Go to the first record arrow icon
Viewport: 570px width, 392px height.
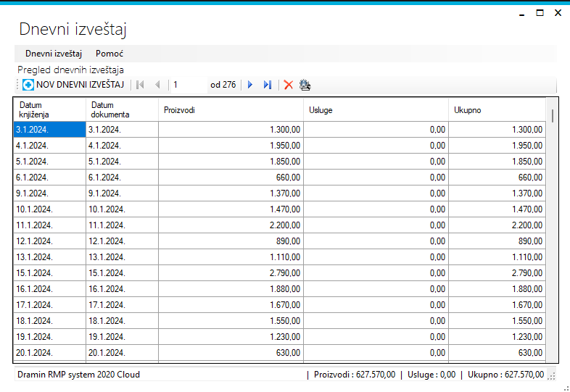pos(140,85)
